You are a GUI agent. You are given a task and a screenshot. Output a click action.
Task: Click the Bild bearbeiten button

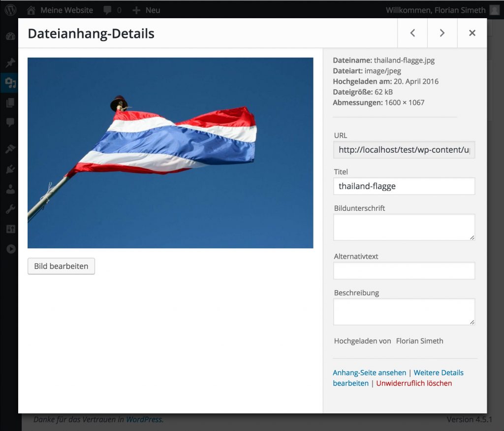[61, 265]
